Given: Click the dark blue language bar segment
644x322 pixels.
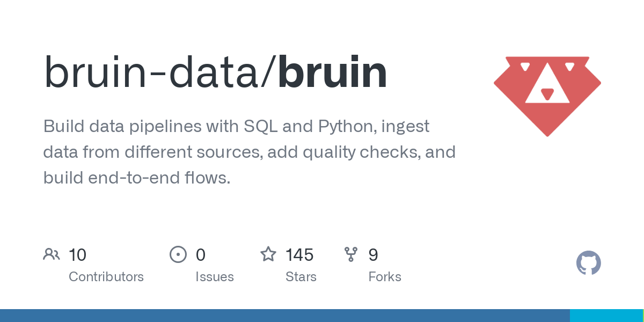Looking at the screenshot, I should coord(284,316).
